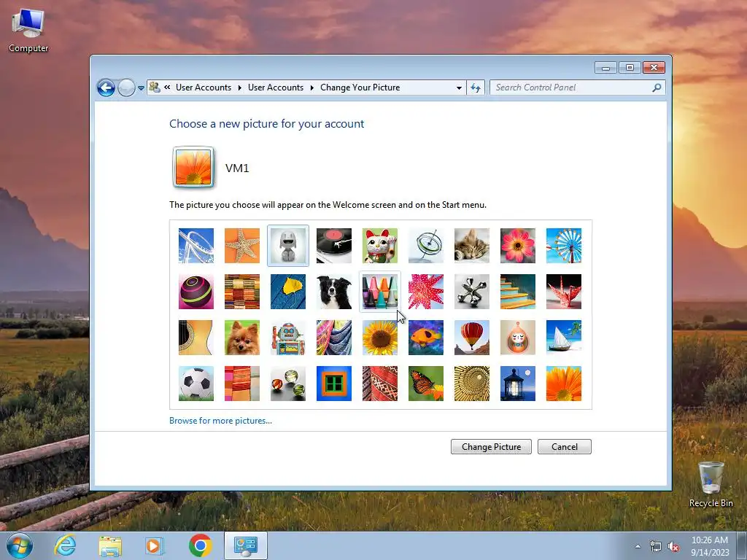Viewport: 747px width, 560px height.
Task: Click the search magnifier icon
Action: [657, 87]
